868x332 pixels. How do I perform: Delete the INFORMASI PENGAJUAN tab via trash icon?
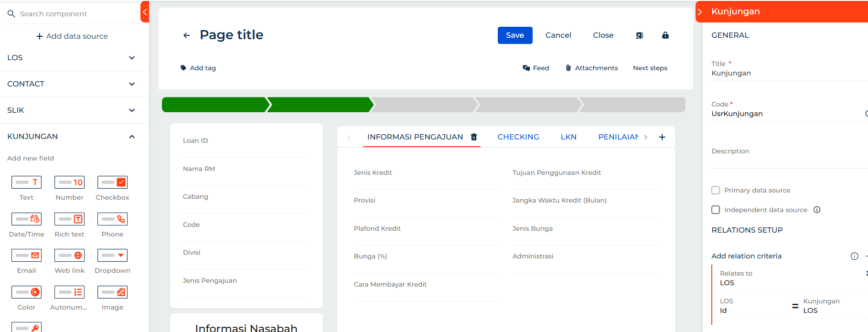(x=474, y=137)
